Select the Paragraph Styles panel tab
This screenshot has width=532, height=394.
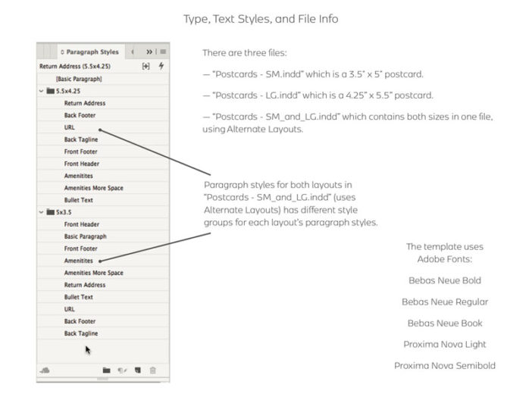click(x=89, y=52)
